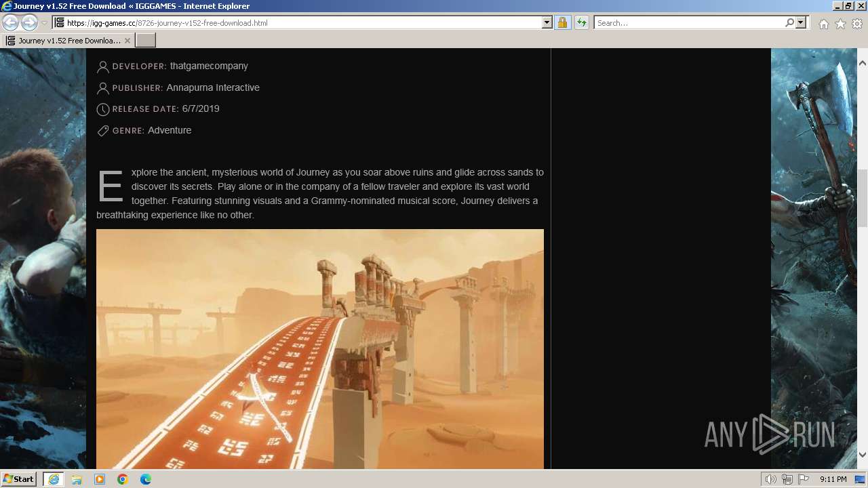Open a new blank tab
The width and height of the screenshot is (868, 488).
pos(146,41)
